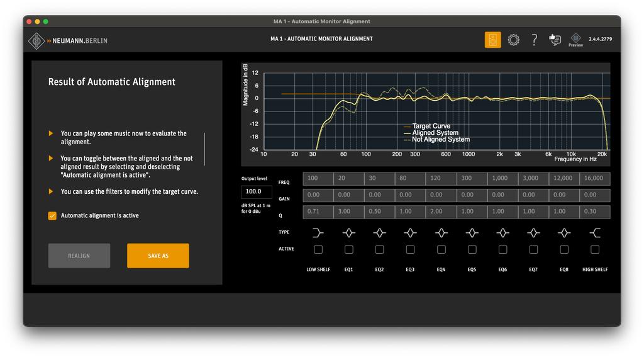Viewport: 644px width, 357px height.
Task: Click the Low Shelf gain field
Action: tap(318, 195)
